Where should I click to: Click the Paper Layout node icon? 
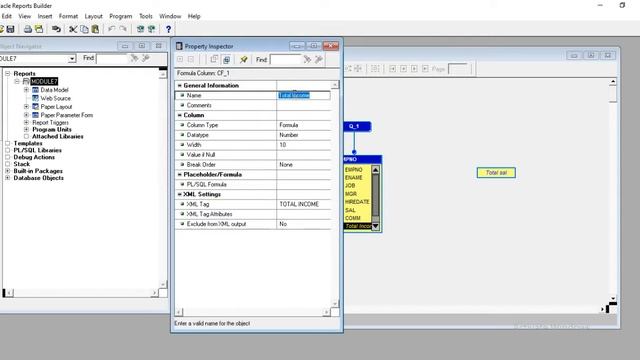tap(36, 107)
